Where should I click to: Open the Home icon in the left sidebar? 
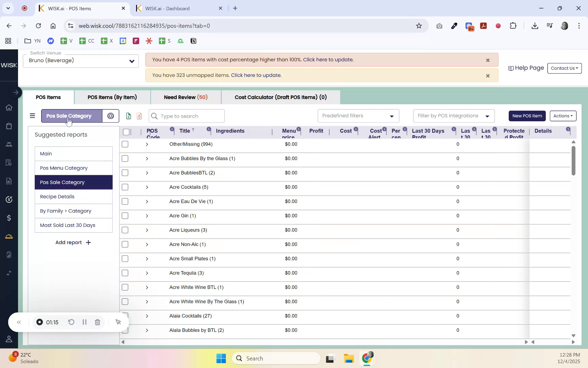tap(9, 108)
